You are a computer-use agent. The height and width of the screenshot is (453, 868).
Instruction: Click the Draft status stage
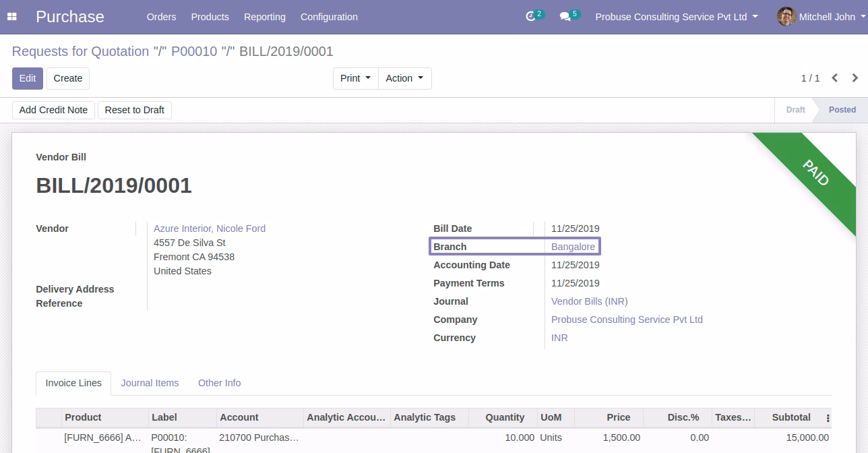click(795, 110)
